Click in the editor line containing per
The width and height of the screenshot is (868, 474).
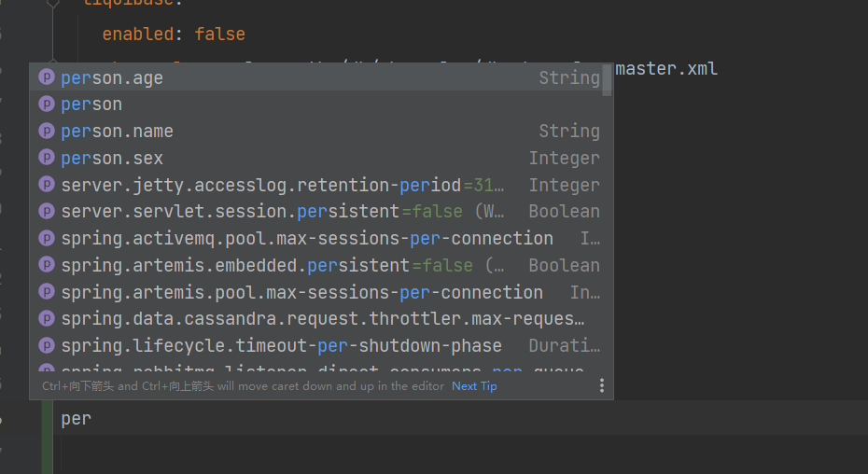click(459, 418)
